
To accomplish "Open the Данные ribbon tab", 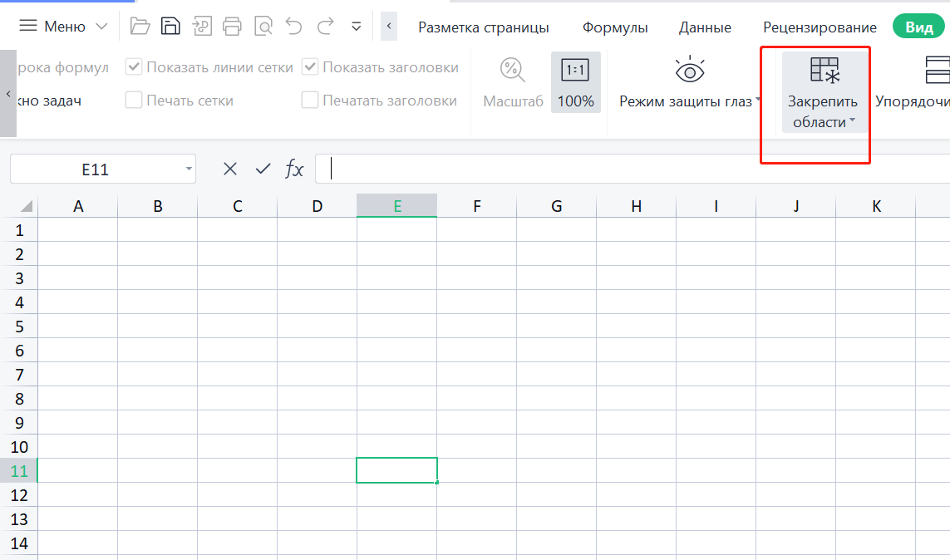I will pos(704,27).
